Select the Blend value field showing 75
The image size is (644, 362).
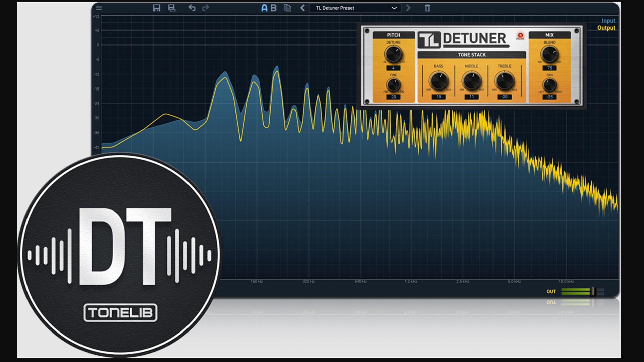[549, 68]
